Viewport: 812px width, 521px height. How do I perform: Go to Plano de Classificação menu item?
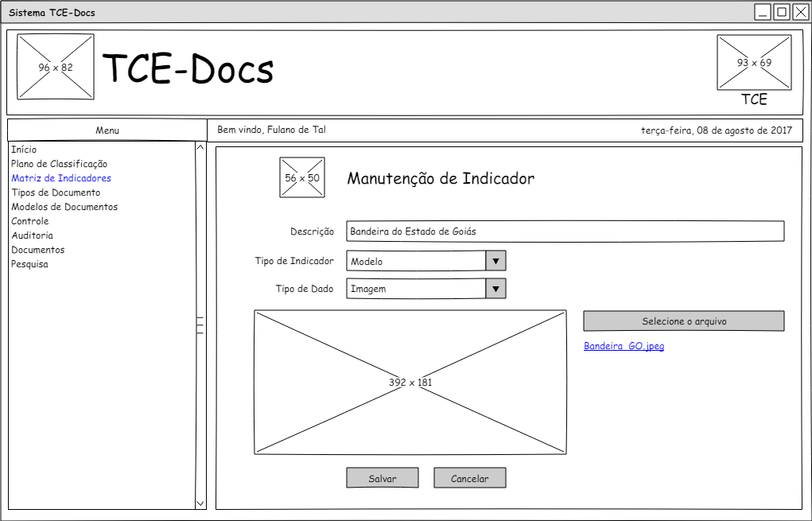point(59,164)
